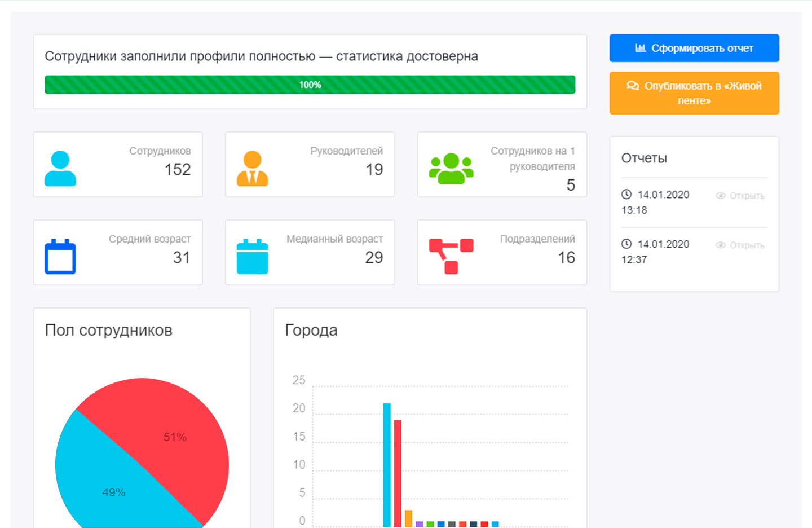Click the Подразделений 16 statistics card
The image size is (812, 528).
[502, 252]
